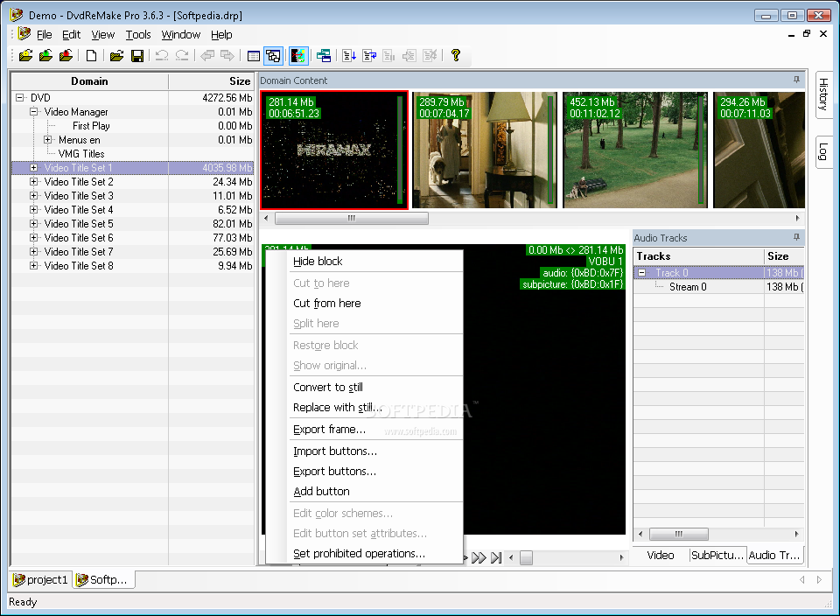
Task: Click the Redo arrow in toolbar
Action: [182, 55]
